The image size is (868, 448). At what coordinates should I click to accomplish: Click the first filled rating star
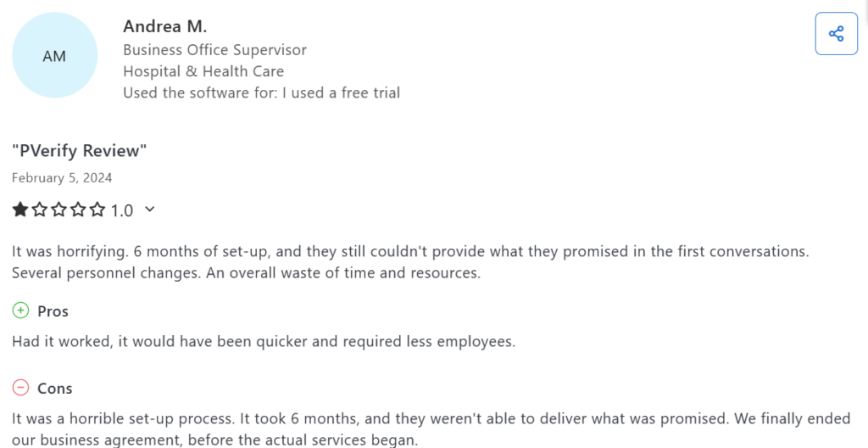[20, 210]
